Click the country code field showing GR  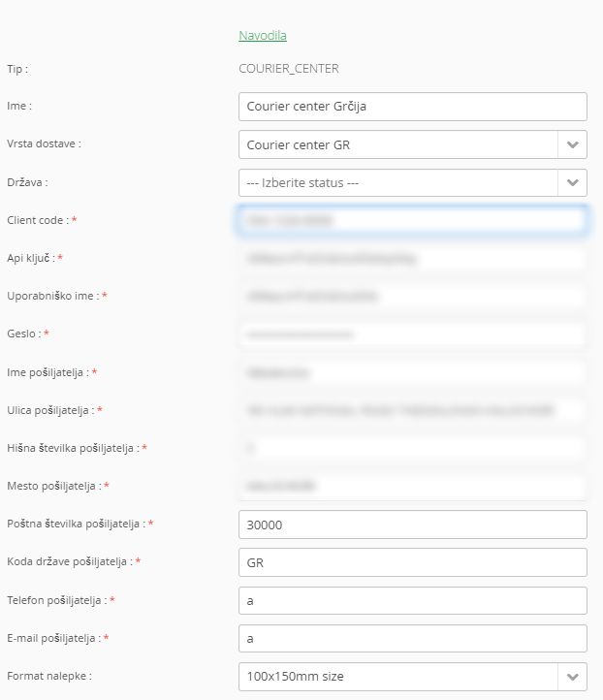412,562
